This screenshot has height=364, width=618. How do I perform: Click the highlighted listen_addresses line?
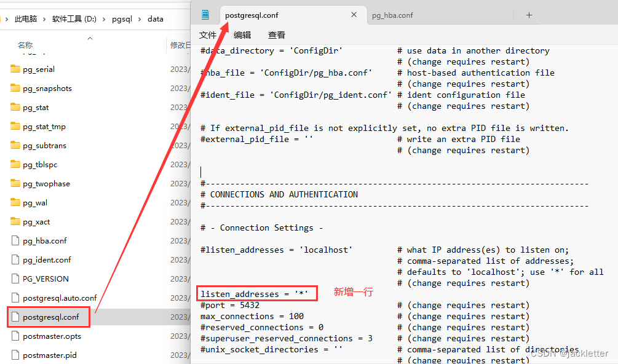point(256,293)
